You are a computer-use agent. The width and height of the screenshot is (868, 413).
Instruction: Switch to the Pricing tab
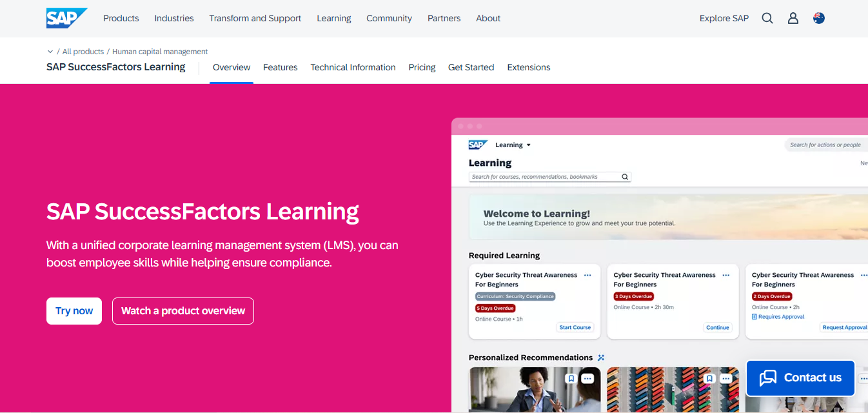422,67
